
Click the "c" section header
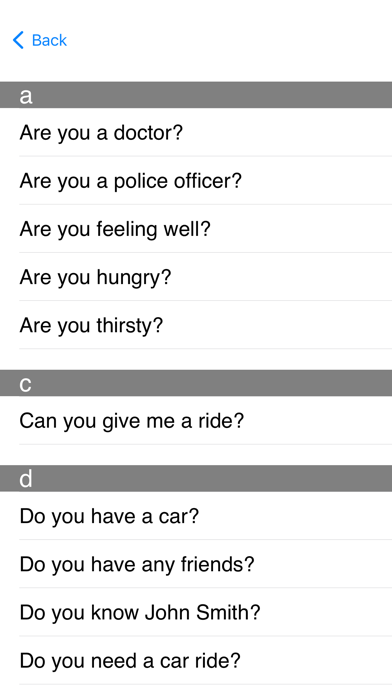coord(196,383)
